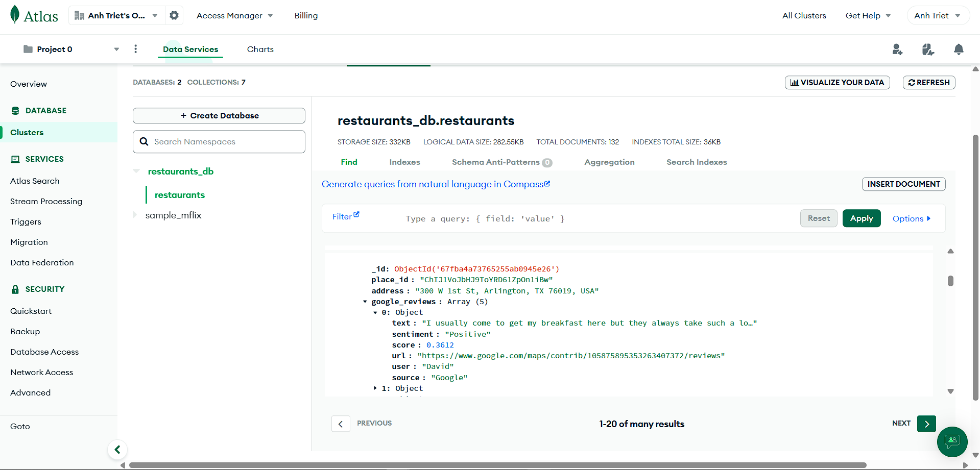Open Database Access settings

coord(44,352)
